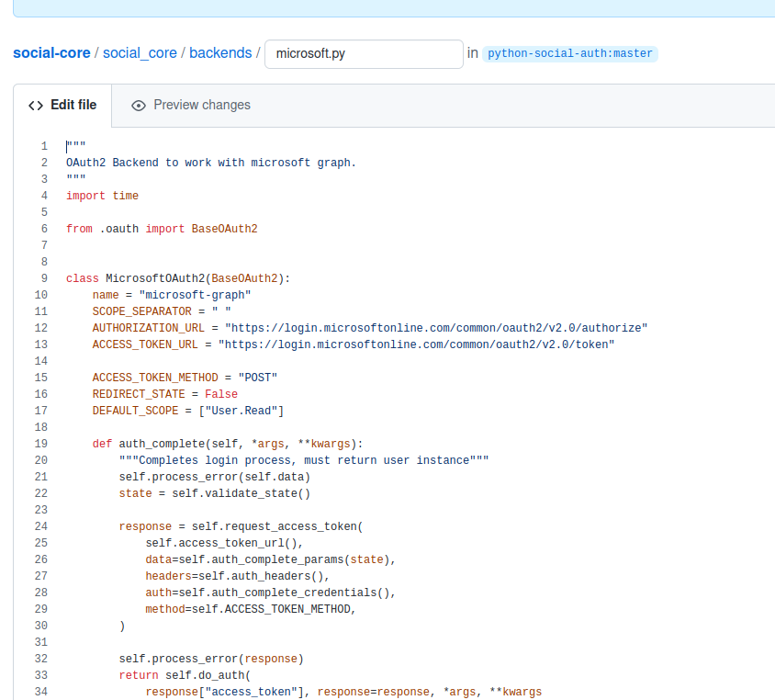The width and height of the screenshot is (775, 700).
Task: Open the backends directory link
Action: tap(220, 52)
